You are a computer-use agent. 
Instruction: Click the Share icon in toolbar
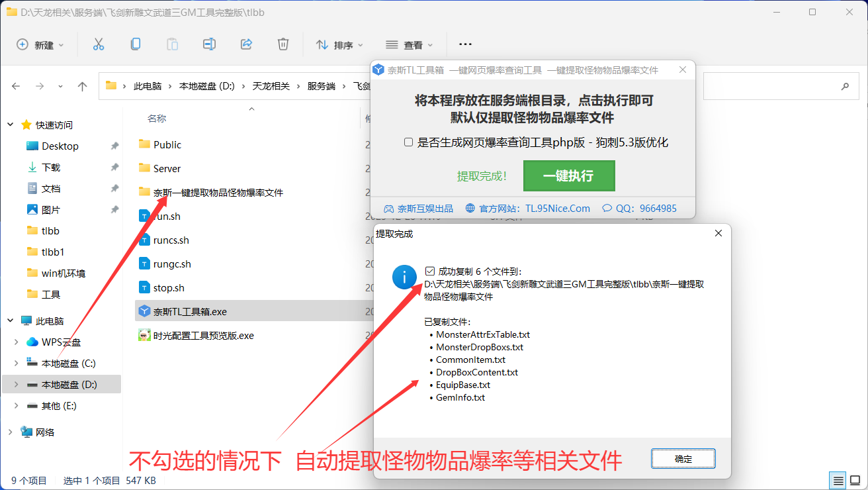pyautogui.click(x=246, y=44)
